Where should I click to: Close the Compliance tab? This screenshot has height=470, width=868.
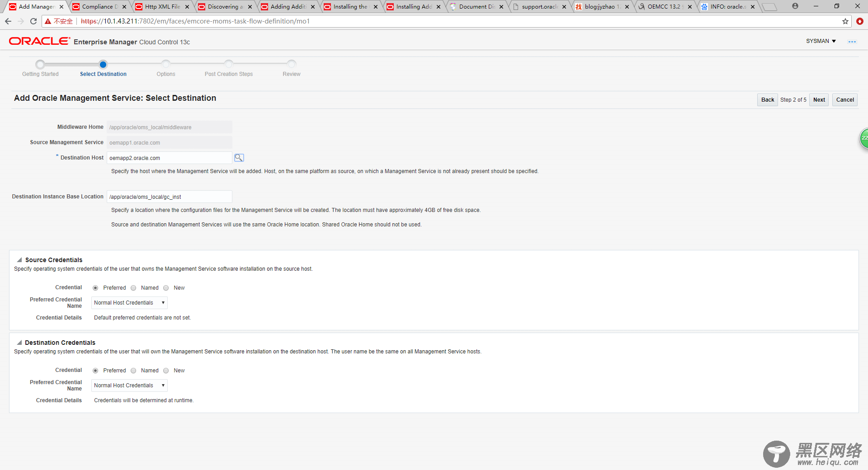coord(124,7)
